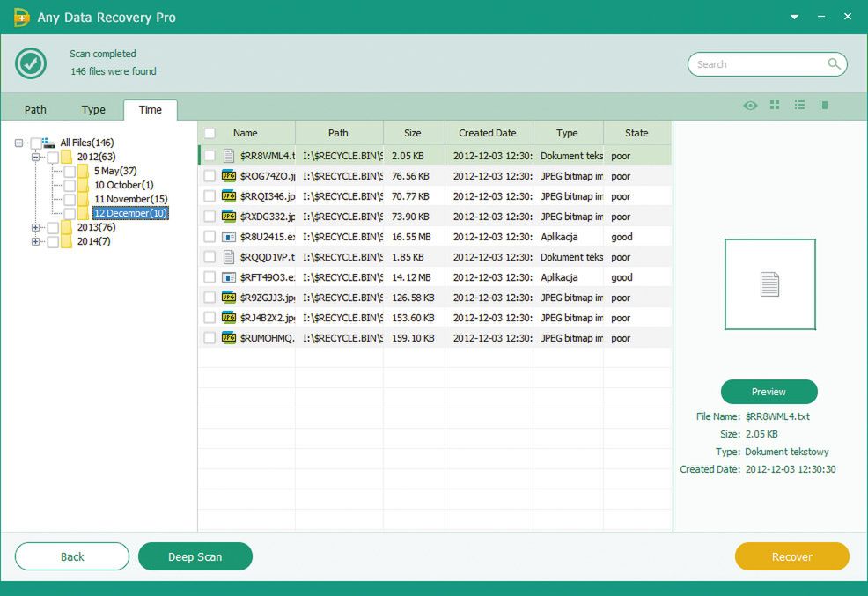Screen dimensions: 868x596
Task: Click the document thumbnail in preview pane
Action: tap(769, 284)
